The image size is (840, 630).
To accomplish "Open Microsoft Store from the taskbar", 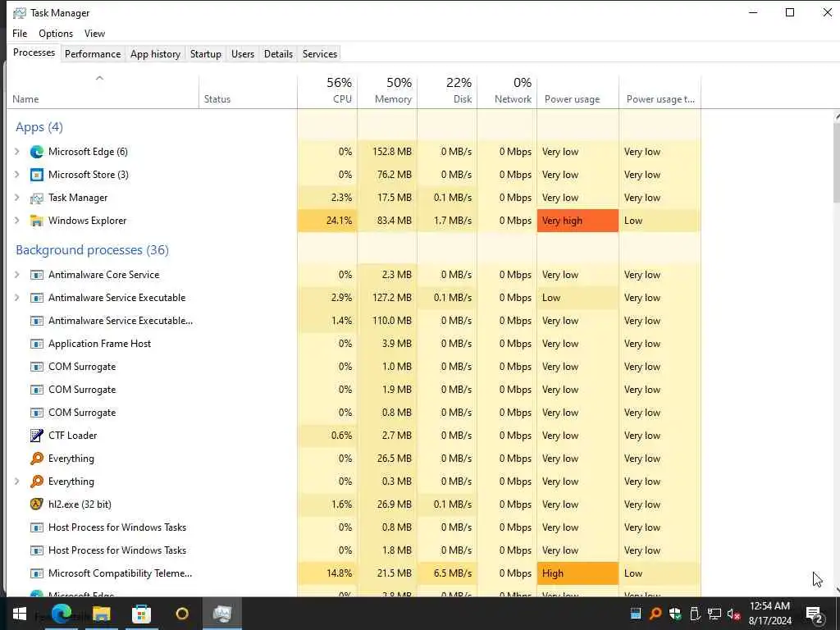I will click(x=141, y=614).
